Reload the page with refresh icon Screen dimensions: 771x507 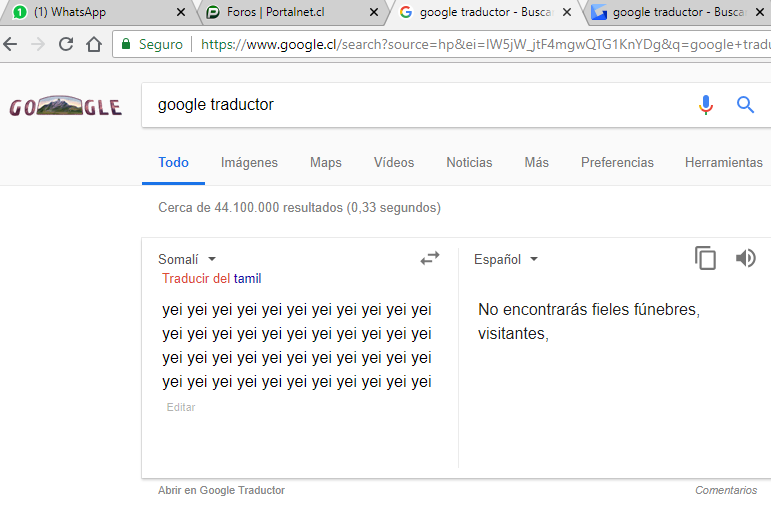coord(66,44)
